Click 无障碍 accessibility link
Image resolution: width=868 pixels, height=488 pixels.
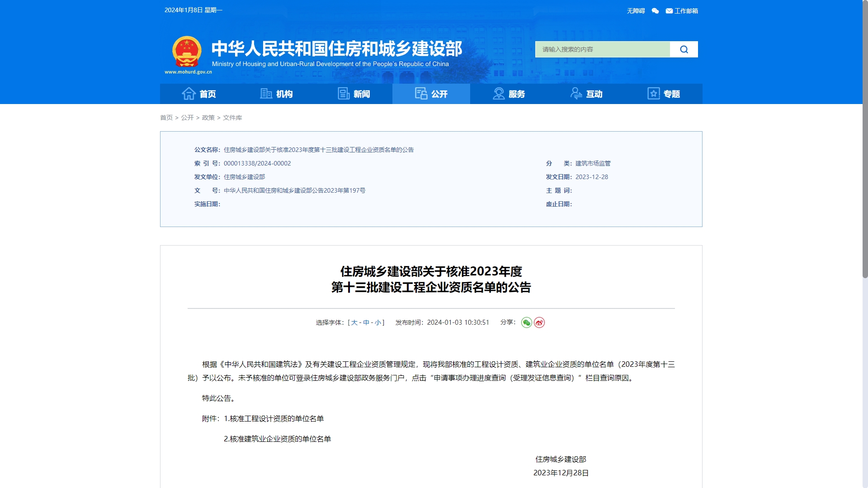point(636,11)
